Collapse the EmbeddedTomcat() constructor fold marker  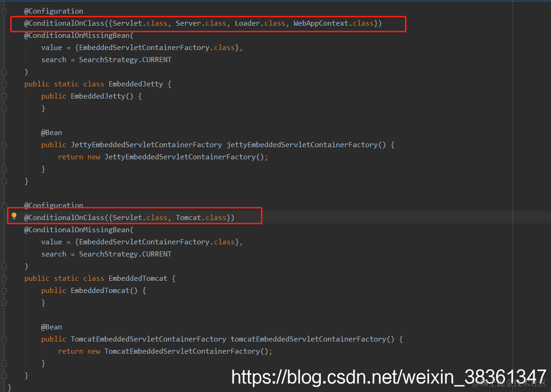5,291
